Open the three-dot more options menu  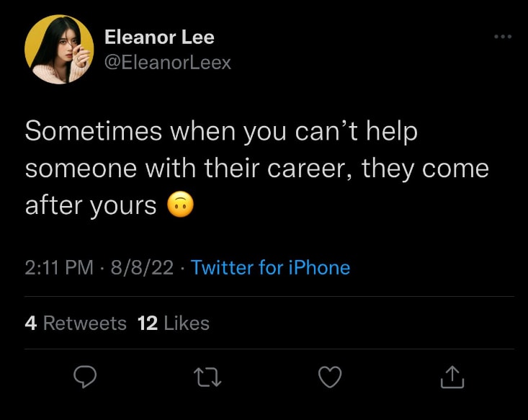point(502,37)
